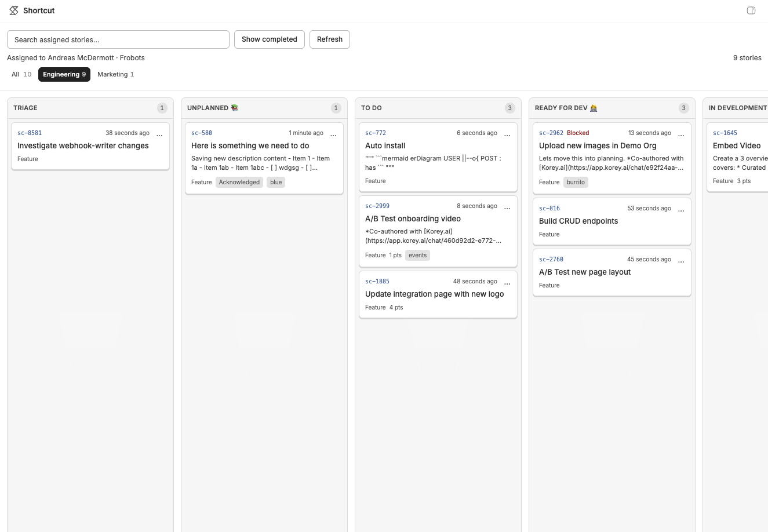The height and width of the screenshot is (532, 768).
Task: Click the Shortcut logo icon
Action: tap(14, 10)
